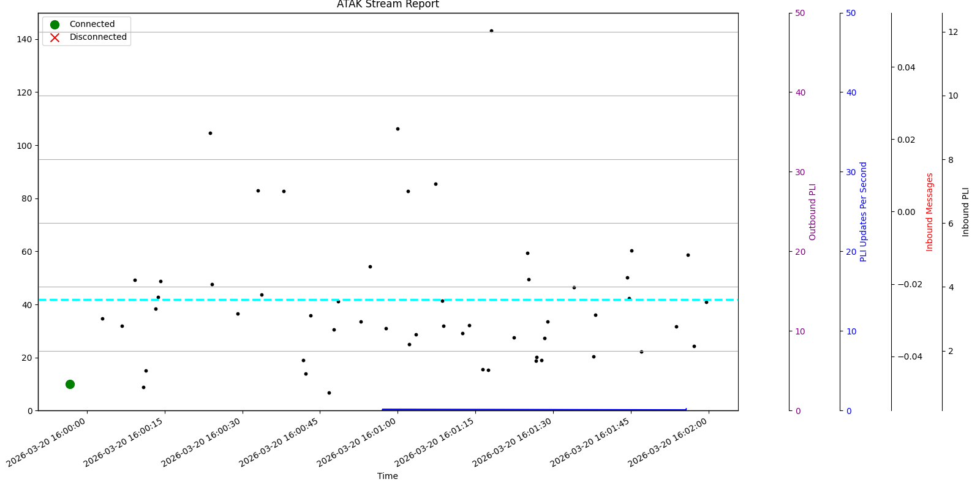Select the 'ATAK Stream Report' chart title

(388, 5)
